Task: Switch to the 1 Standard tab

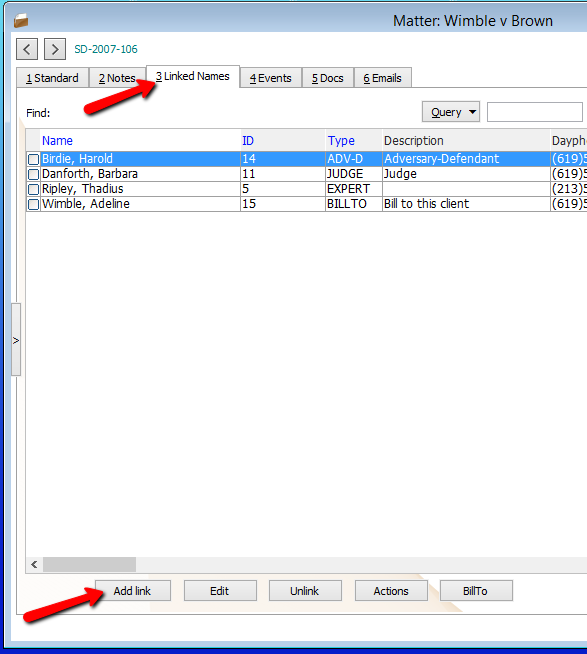Action: [x=53, y=78]
